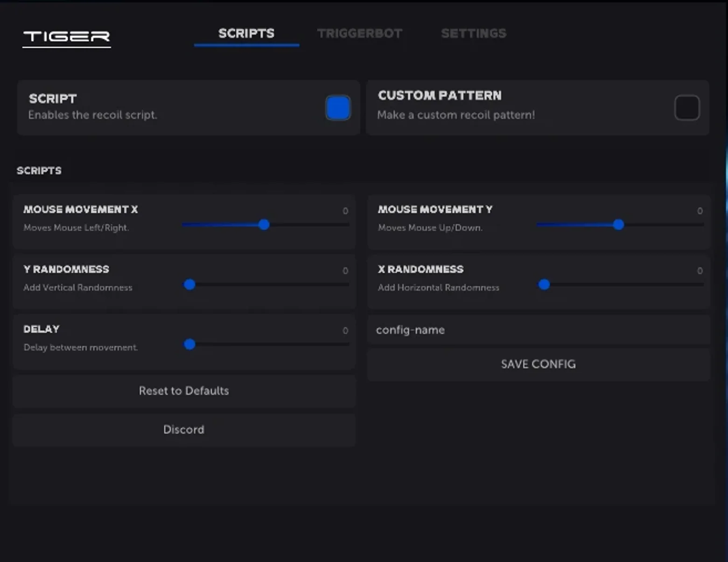Click 'Add Horizontal Randomness' description
This screenshot has width=728, height=562.
point(439,287)
